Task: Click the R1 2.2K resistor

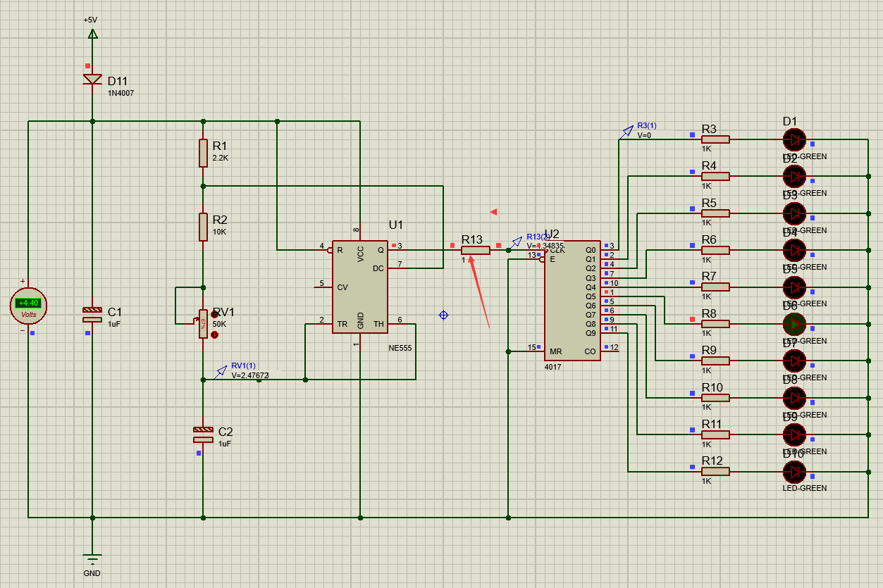Action: 203,153
